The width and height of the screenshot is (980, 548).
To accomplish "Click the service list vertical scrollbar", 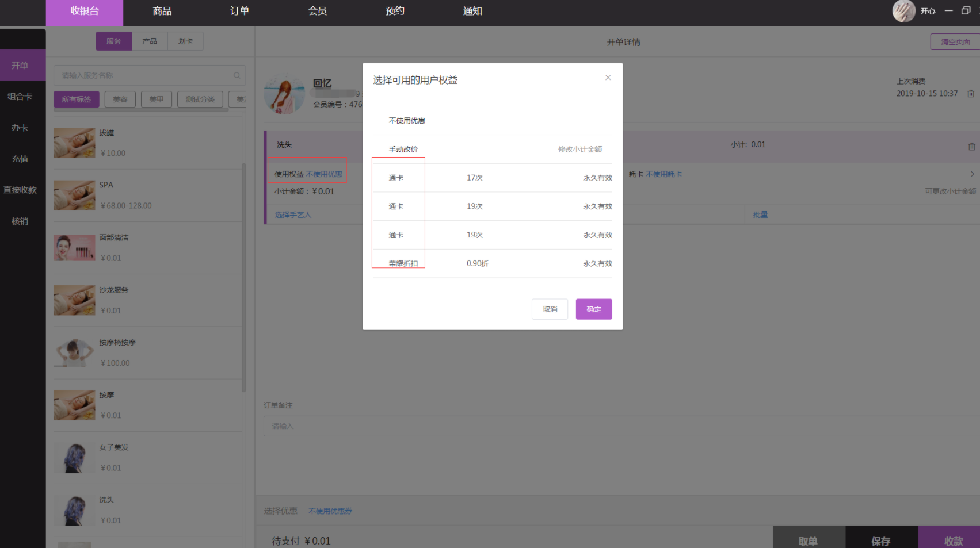I will (244, 277).
